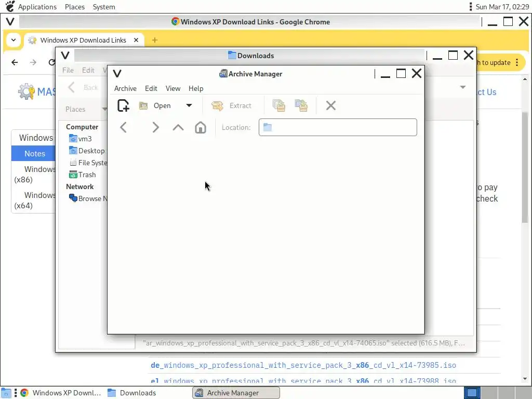
Task: Open the Places menu in top panel
Action: [x=75, y=7]
